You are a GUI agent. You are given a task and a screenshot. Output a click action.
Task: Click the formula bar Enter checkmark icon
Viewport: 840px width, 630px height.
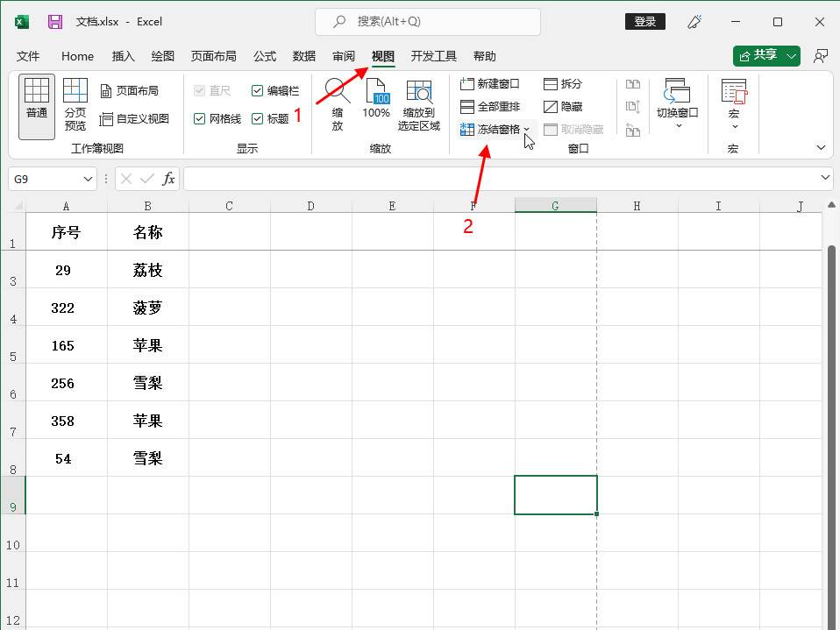(x=147, y=179)
